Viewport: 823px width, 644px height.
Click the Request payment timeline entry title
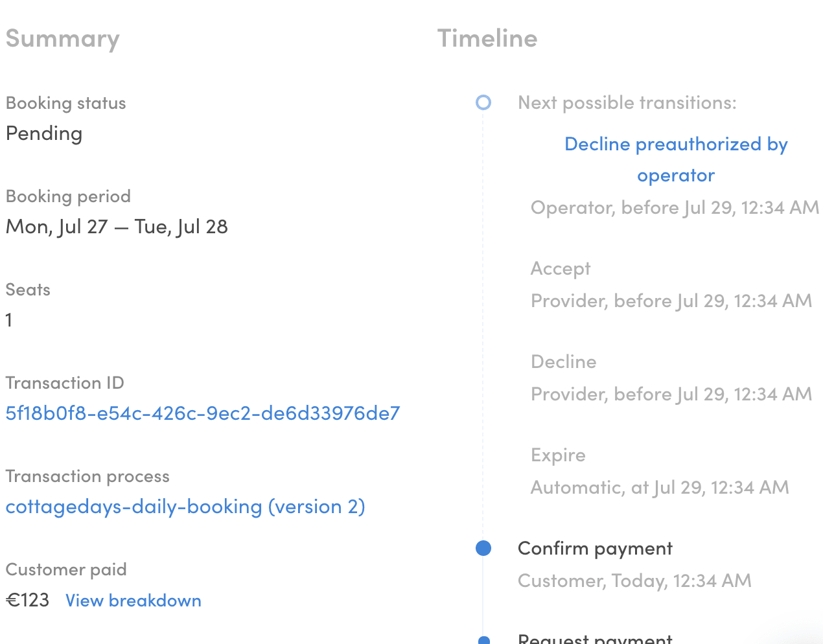click(x=595, y=639)
